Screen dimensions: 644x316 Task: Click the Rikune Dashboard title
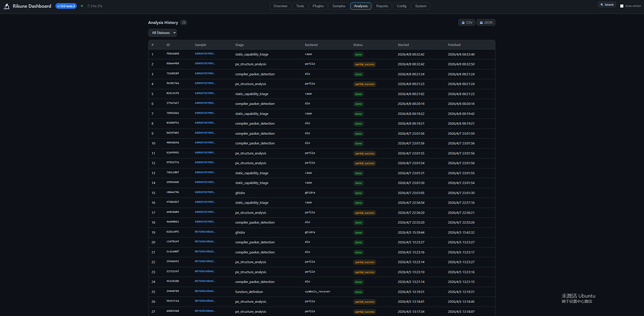click(32, 6)
